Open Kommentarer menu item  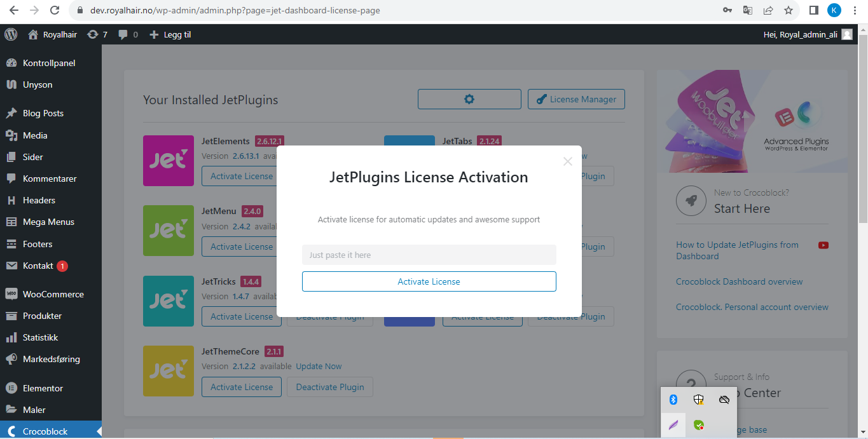click(x=51, y=179)
